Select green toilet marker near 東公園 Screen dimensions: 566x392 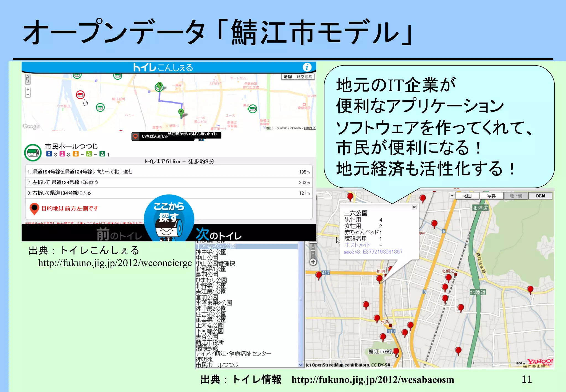pos(253,109)
